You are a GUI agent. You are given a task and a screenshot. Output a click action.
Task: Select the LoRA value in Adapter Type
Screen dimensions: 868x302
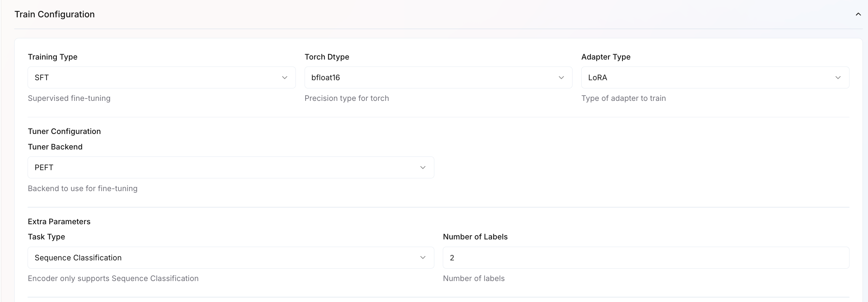click(597, 77)
